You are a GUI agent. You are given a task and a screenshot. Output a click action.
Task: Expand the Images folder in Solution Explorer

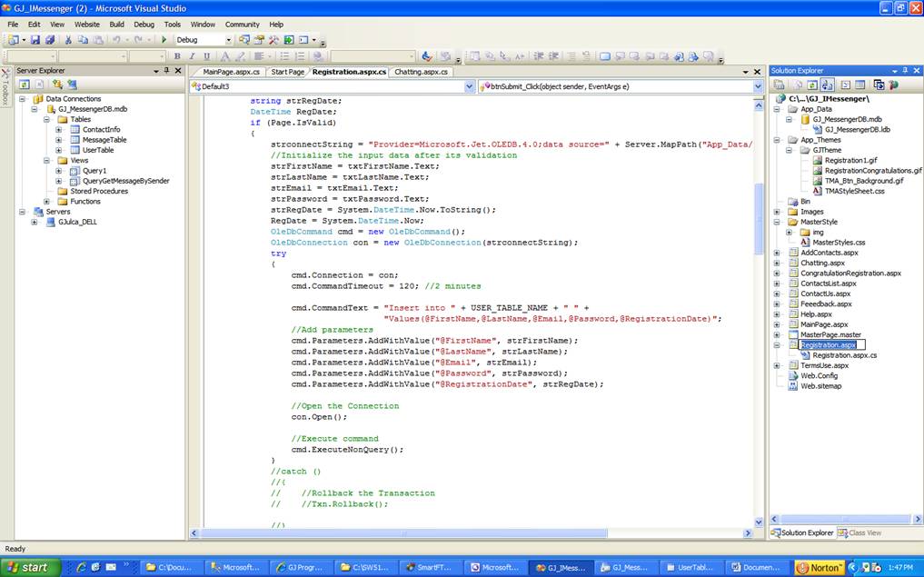[777, 212]
